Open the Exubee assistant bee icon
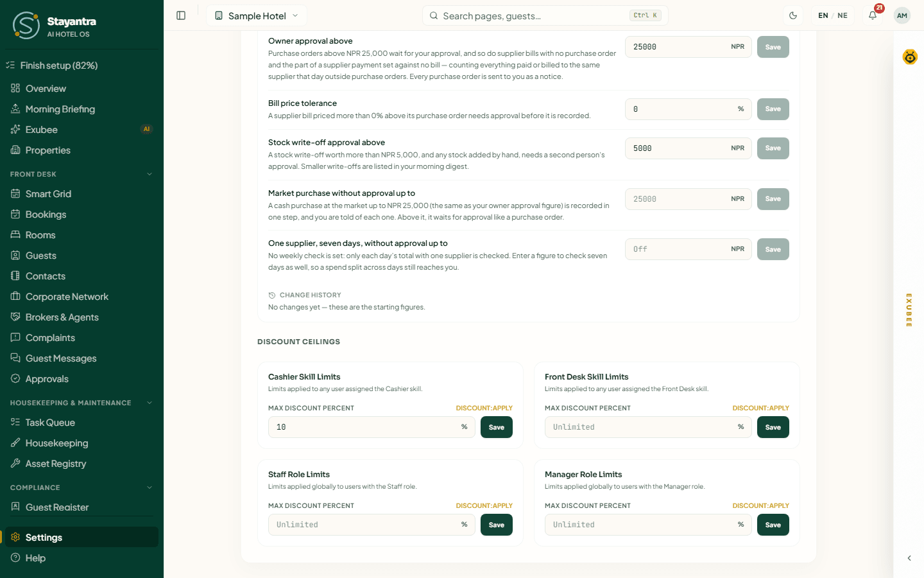924x578 pixels. click(910, 57)
